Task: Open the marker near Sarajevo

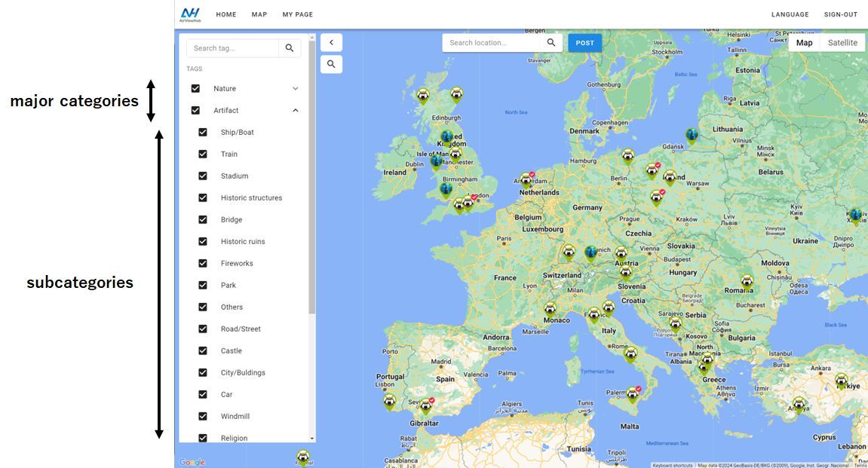Action: 675,323
